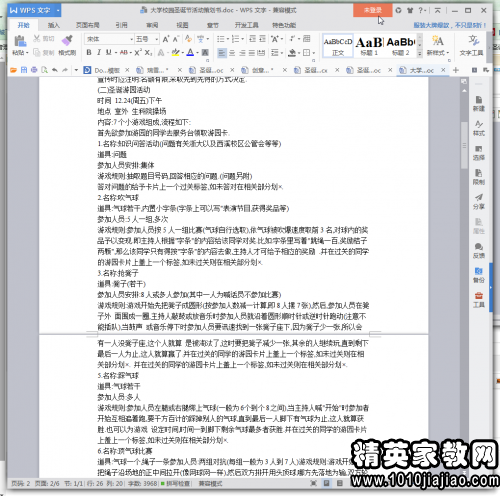Open the 分享 share icon in sidebar
Viewport: 500px width, 496px height.
(x=479, y=202)
